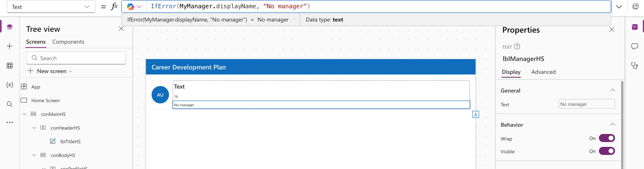The image size is (644, 169).
Task: Click the AU avatar circle on canvas
Action: click(160, 95)
